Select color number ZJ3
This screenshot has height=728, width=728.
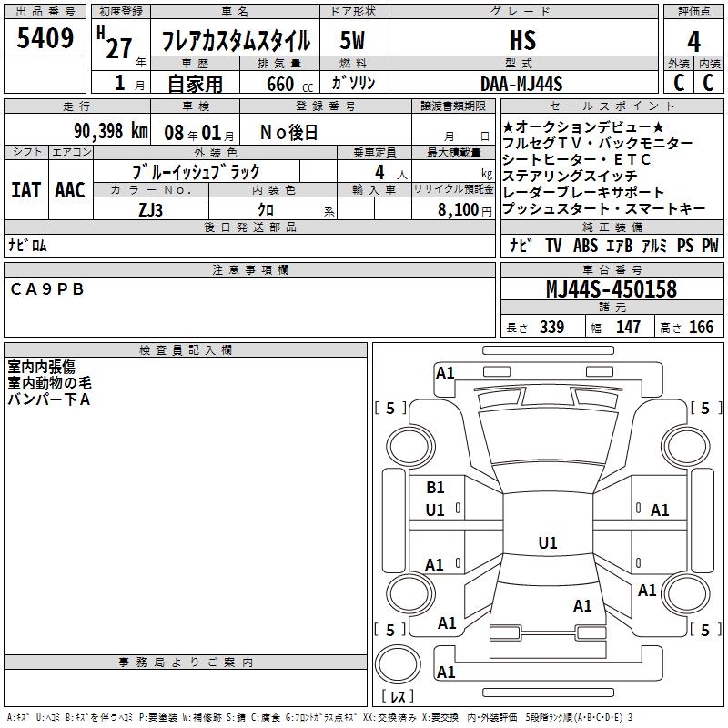[150, 210]
